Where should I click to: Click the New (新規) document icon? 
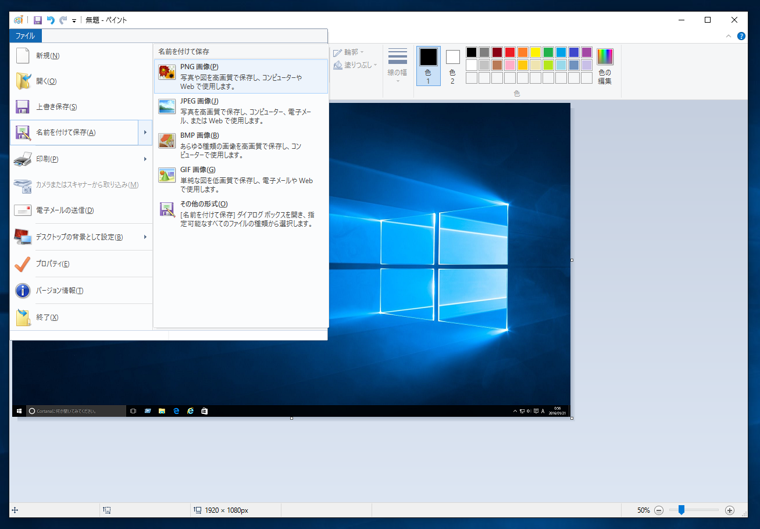pyautogui.click(x=22, y=55)
